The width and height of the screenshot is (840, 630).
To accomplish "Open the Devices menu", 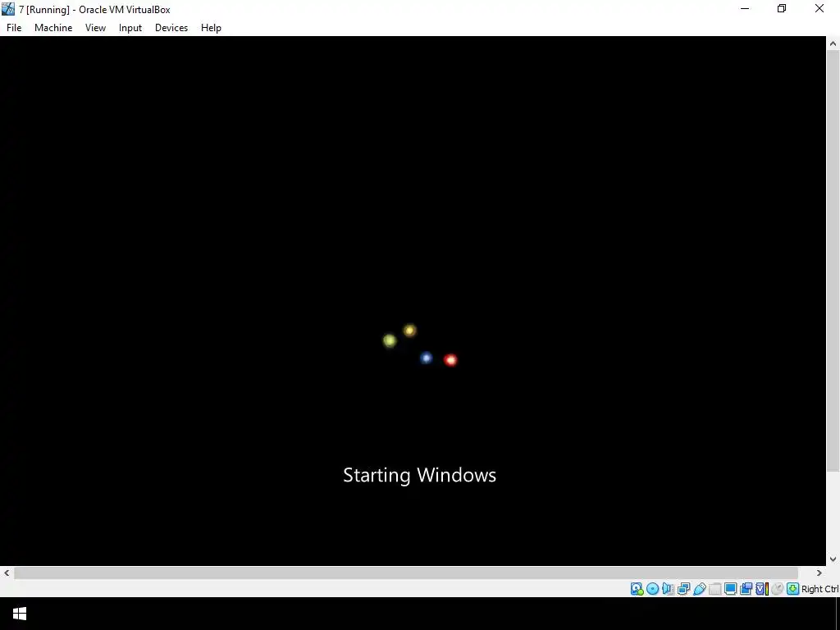I will [171, 28].
